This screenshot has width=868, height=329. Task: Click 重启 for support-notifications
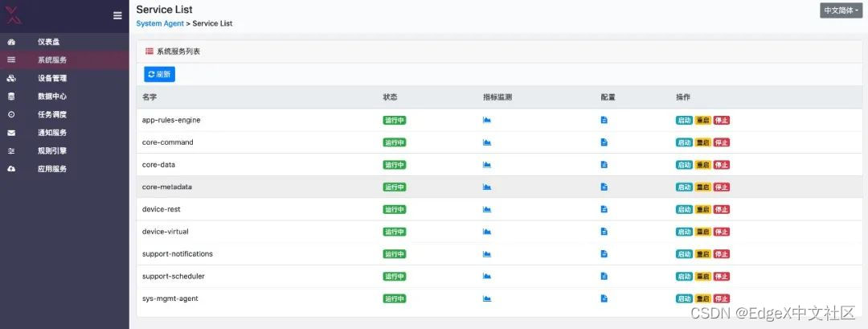pyautogui.click(x=703, y=253)
